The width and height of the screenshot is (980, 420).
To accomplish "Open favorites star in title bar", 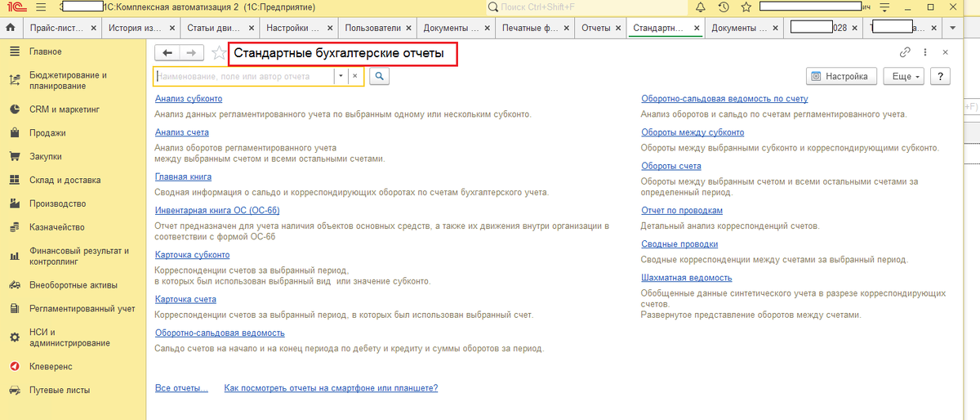I will click(x=744, y=7).
